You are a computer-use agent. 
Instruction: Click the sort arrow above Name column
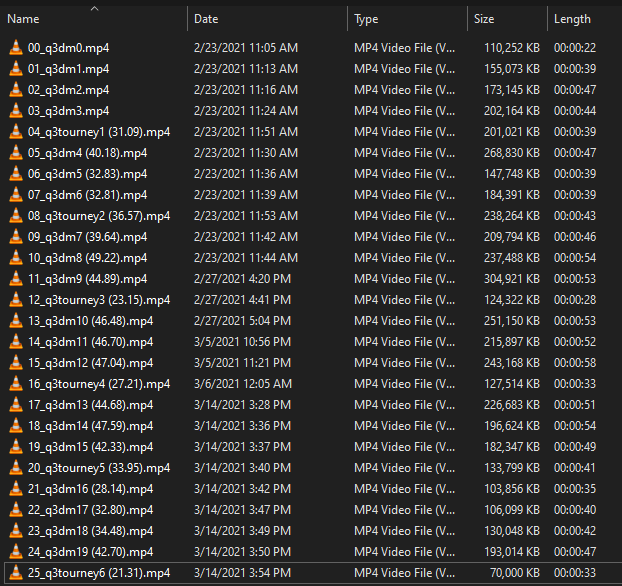pos(94,8)
